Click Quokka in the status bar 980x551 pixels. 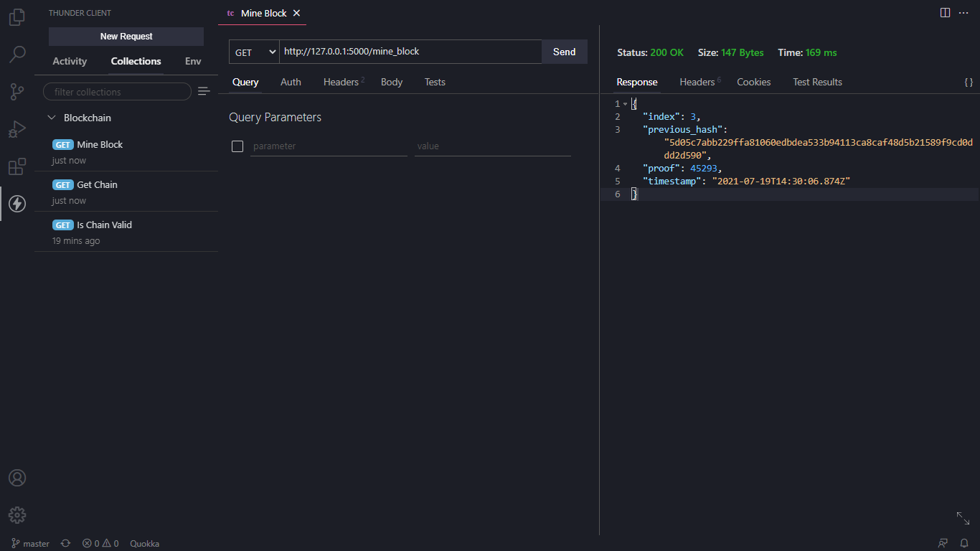point(145,544)
